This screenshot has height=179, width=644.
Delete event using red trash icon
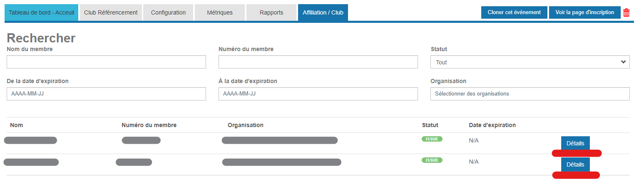626,13
